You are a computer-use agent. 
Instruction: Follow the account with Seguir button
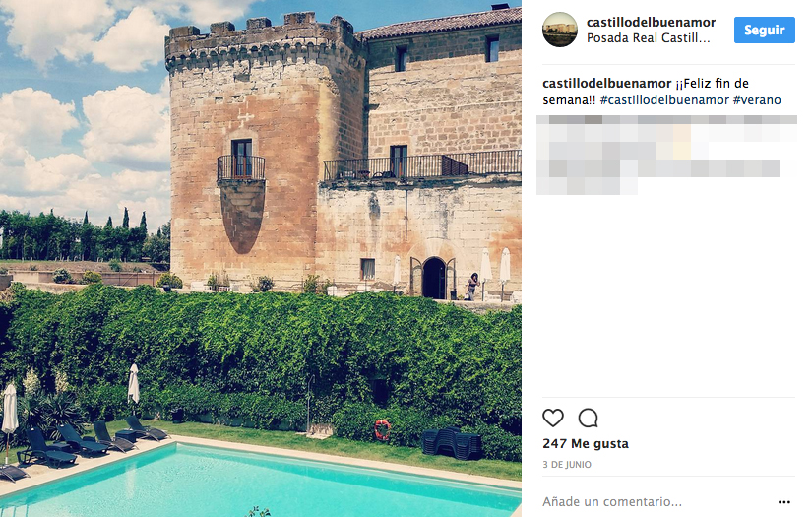[765, 31]
